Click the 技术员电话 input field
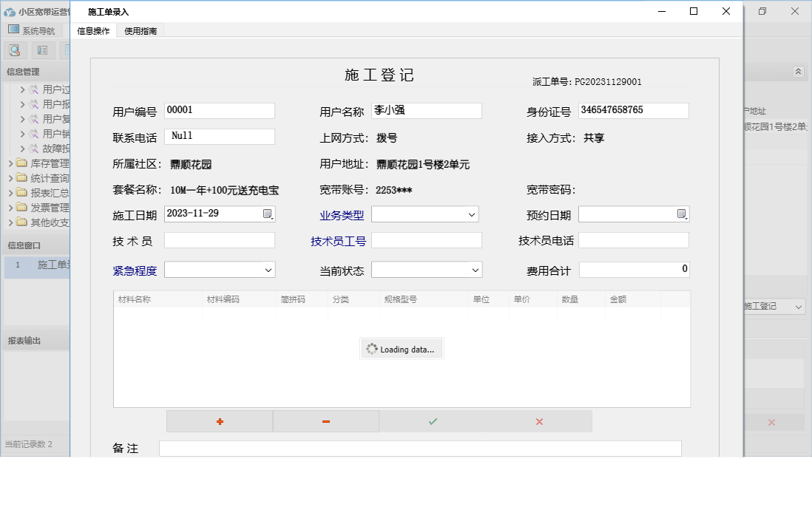 [x=633, y=241]
